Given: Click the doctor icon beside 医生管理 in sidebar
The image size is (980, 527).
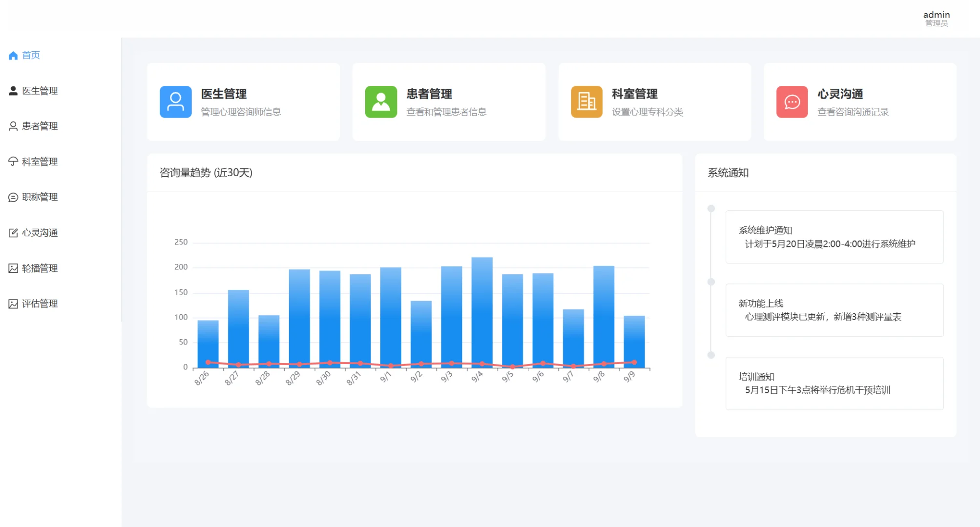Looking at the screenshot, I should [12, 90].
